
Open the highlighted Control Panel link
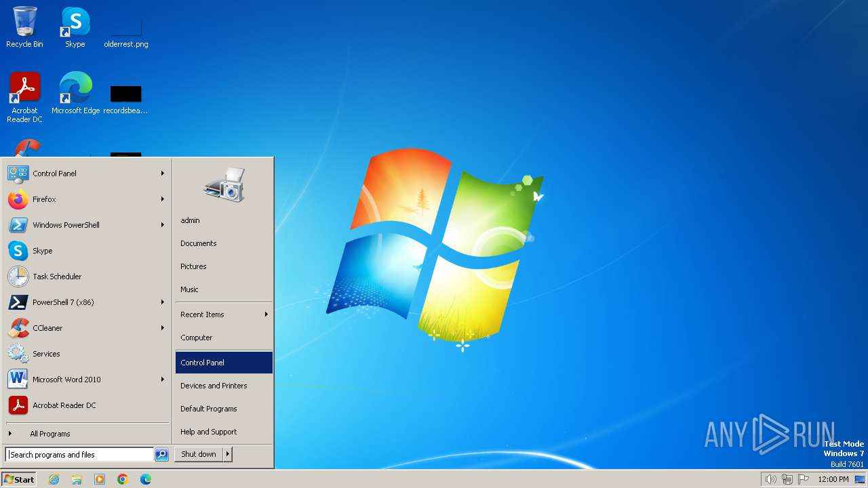[x=224, y=363]
